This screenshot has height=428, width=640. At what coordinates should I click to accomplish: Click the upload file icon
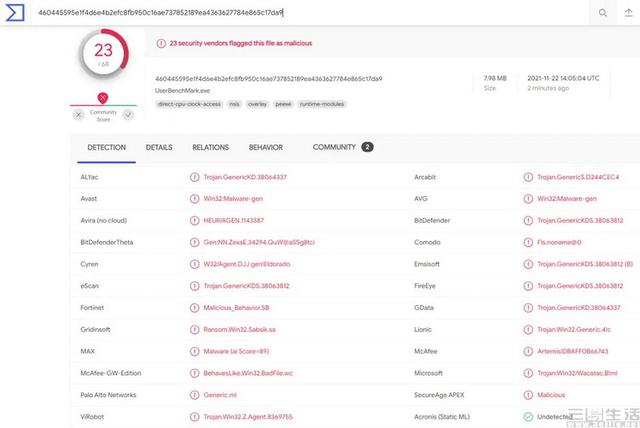click(629, 13)
